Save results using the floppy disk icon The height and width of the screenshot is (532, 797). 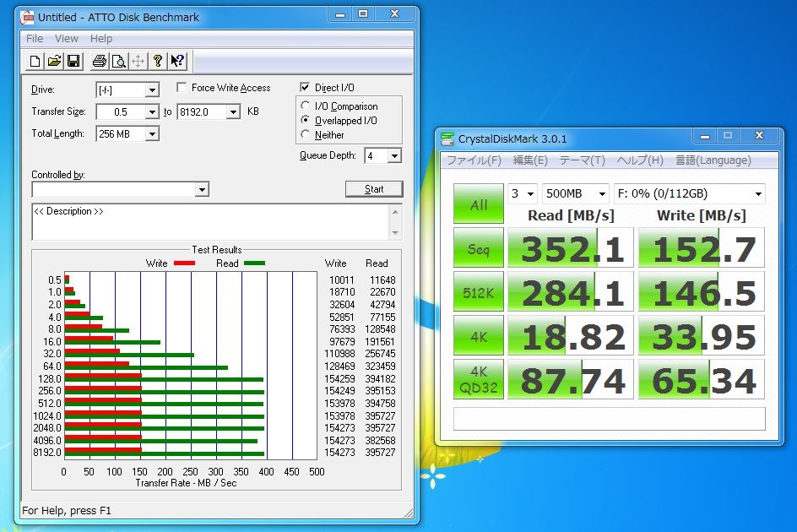point(73,62)
